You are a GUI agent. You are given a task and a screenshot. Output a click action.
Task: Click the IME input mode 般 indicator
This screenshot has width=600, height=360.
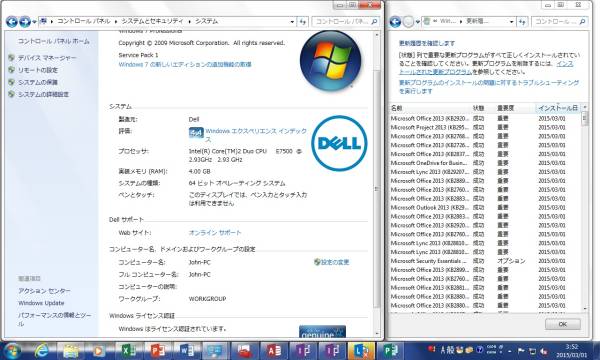[450, 350]
